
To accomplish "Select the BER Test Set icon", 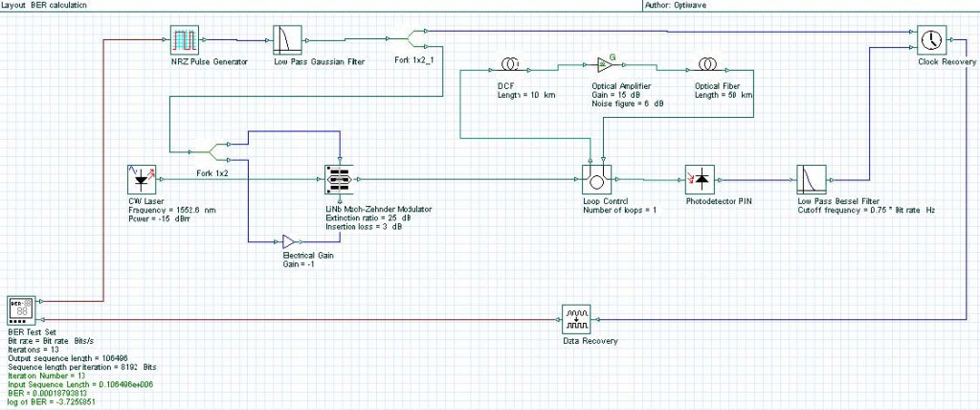I will click(22, 311).
